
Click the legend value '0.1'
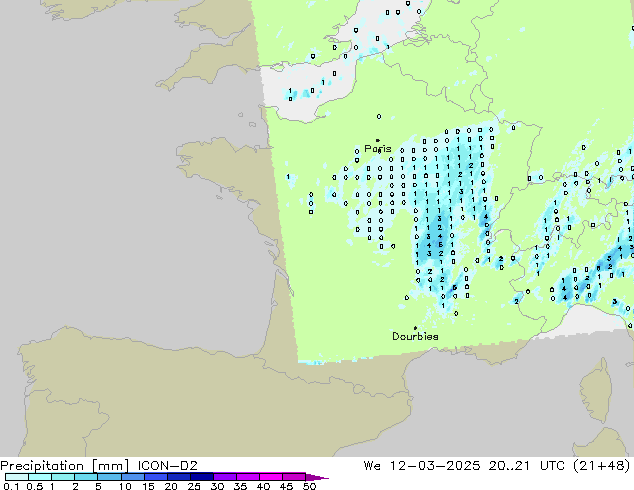point(11,486)
